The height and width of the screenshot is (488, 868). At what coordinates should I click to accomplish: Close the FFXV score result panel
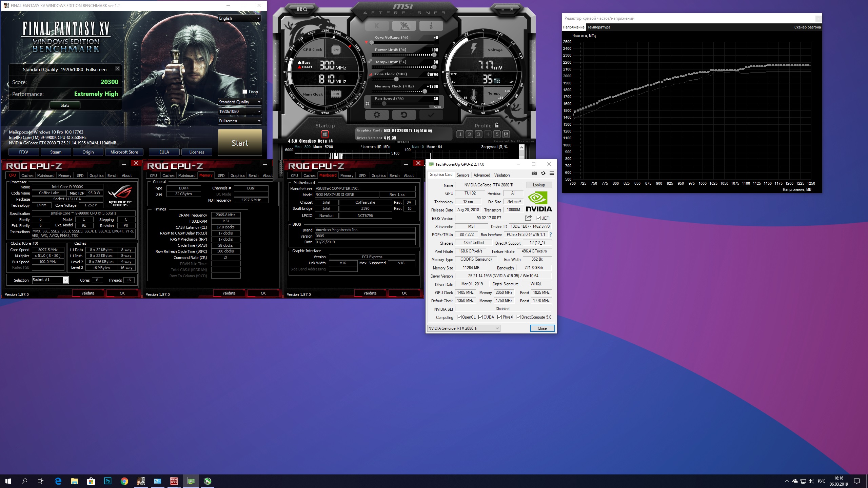click(x=117, y=68)
